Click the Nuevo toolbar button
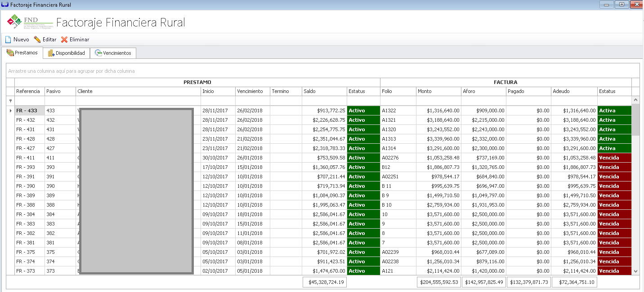Image resolution: width=644 pixels, height=292 pixels. (x=17, y=40)
